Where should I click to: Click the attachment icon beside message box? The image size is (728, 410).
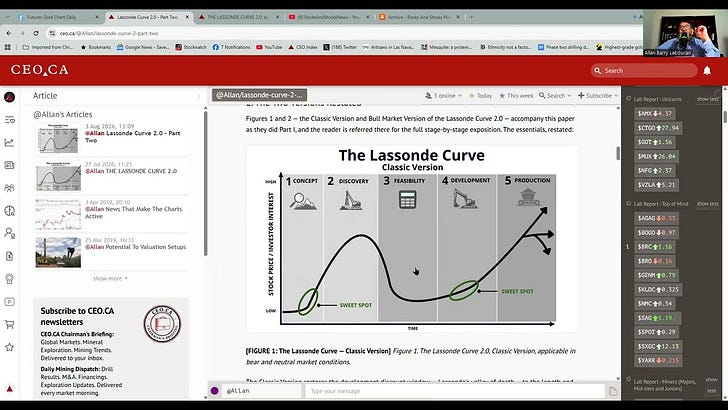click(613, 391)
